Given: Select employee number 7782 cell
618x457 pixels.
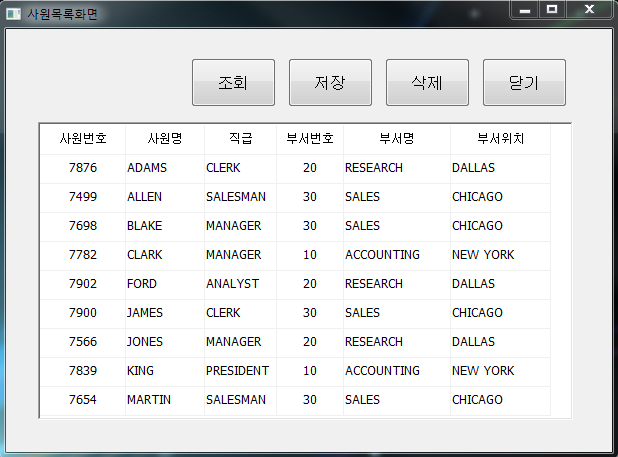Looking at the screenshot, I should (83, 255).
